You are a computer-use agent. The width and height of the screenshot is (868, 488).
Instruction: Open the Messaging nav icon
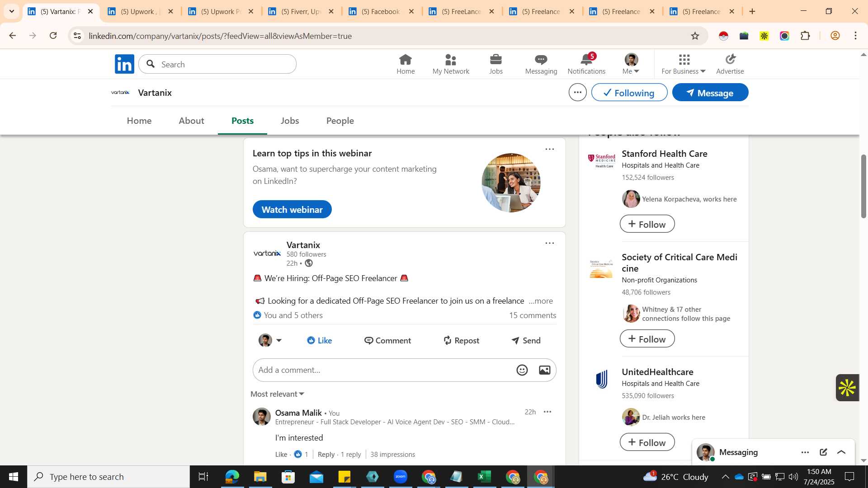pos(541,64)
